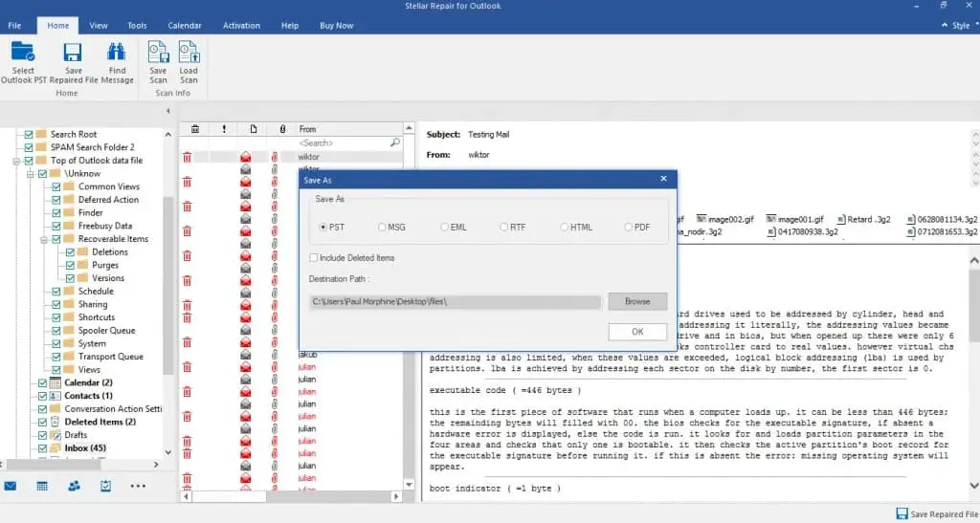Uncheck Deleted Items (2) checkbox
This screenshot has height=523, width=980.
[42, 422]
